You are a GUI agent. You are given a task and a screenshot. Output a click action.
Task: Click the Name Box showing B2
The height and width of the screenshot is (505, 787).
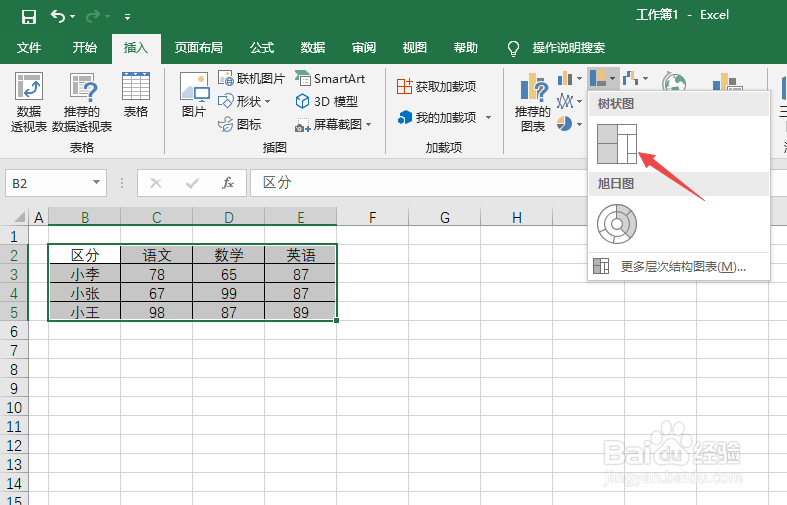tap(48, 183)
